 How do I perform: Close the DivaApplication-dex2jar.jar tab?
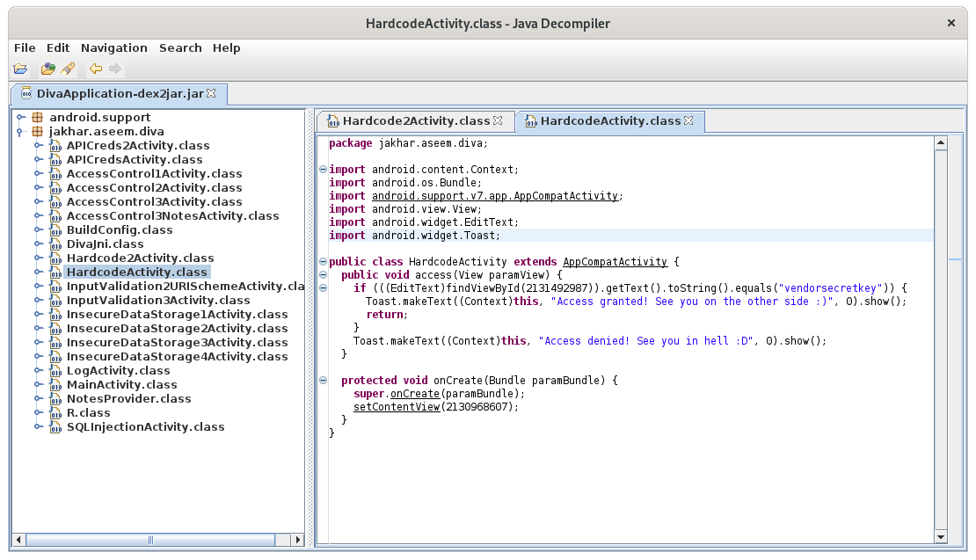211,93
